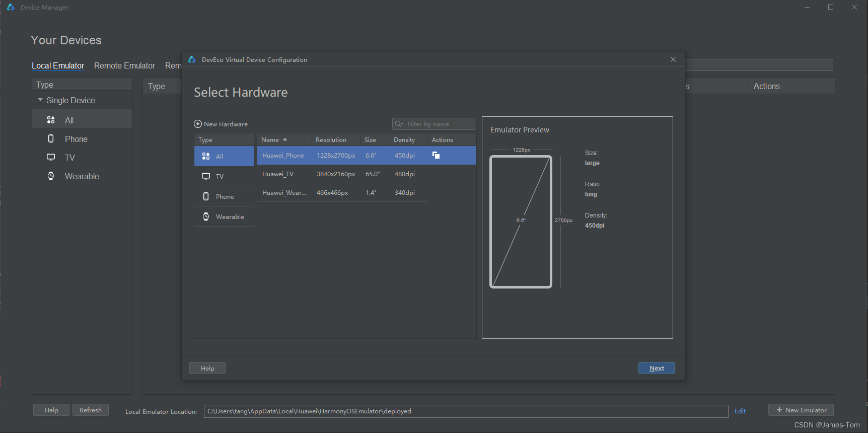Select the Phone icon in dialog type list
Screen dimensions: 868x433
pos(206,196)
